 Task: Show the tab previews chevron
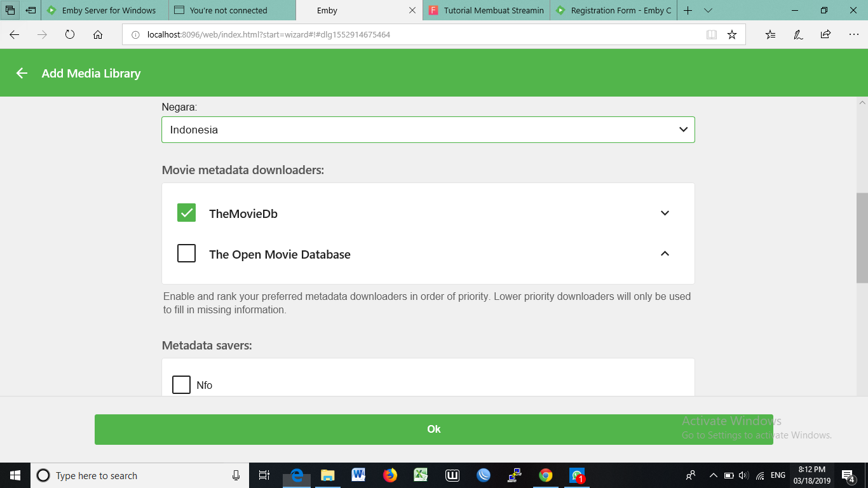[709, 10]
